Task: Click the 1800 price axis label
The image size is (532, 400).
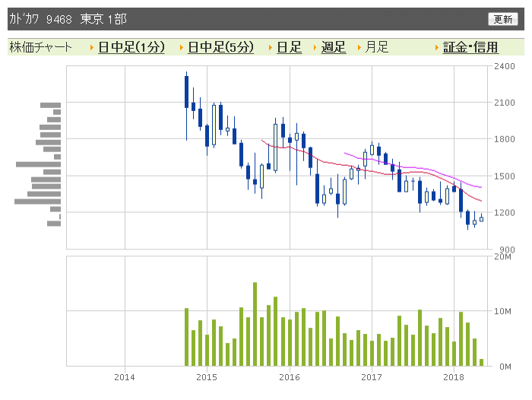Action: 504,139
